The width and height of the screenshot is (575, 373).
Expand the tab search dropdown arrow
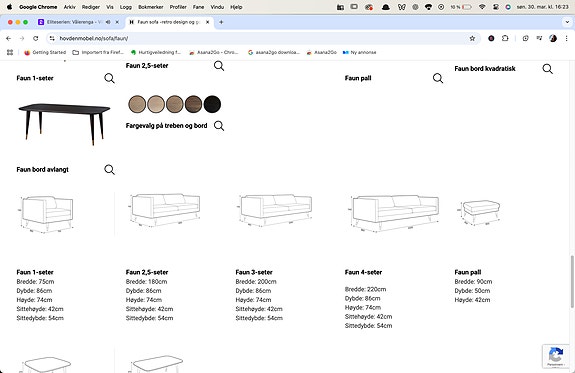tap(567, 22)
